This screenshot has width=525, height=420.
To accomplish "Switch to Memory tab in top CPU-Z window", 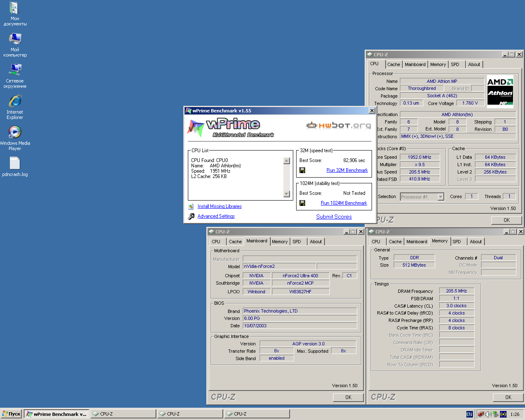I will [438, 64].
